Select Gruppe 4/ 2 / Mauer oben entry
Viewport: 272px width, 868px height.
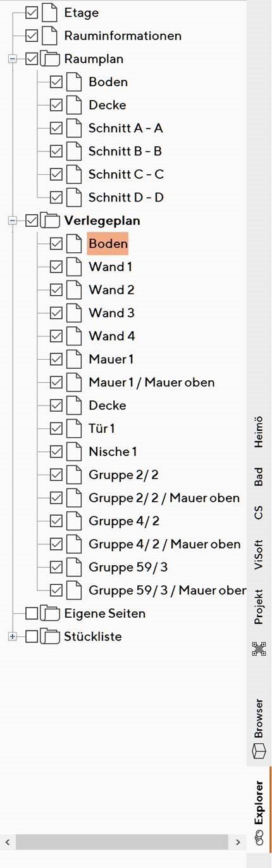click(164, 544)
